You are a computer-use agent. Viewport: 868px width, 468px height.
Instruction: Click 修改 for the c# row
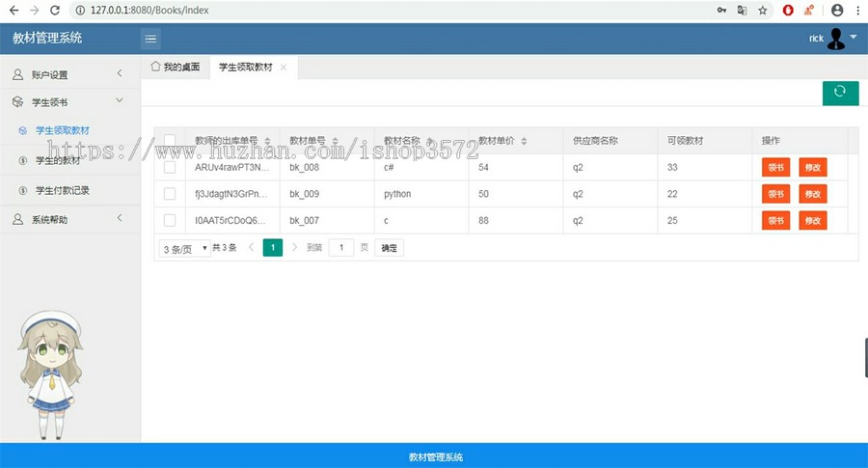[813, 167]
